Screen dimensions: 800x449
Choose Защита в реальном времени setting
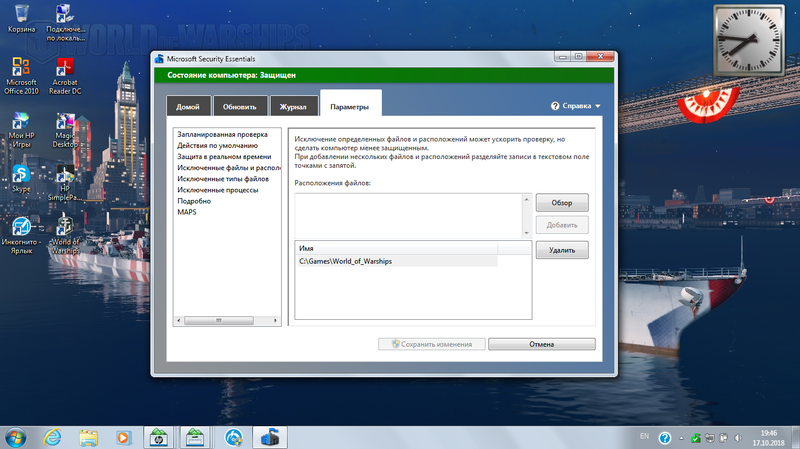[x=224, y=157]
